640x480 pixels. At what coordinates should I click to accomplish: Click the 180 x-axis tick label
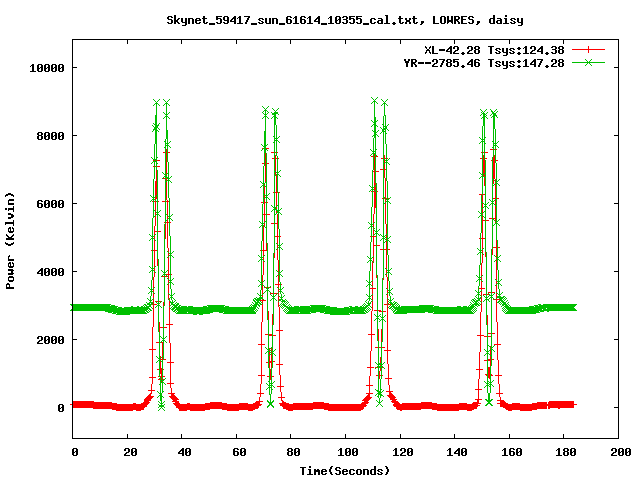point(566,452)
